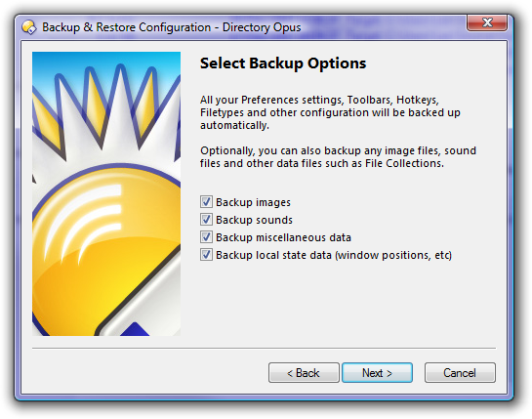Cancel the backup wizard
The width and height of the screenshot is (532, 419).
point(460,373)
